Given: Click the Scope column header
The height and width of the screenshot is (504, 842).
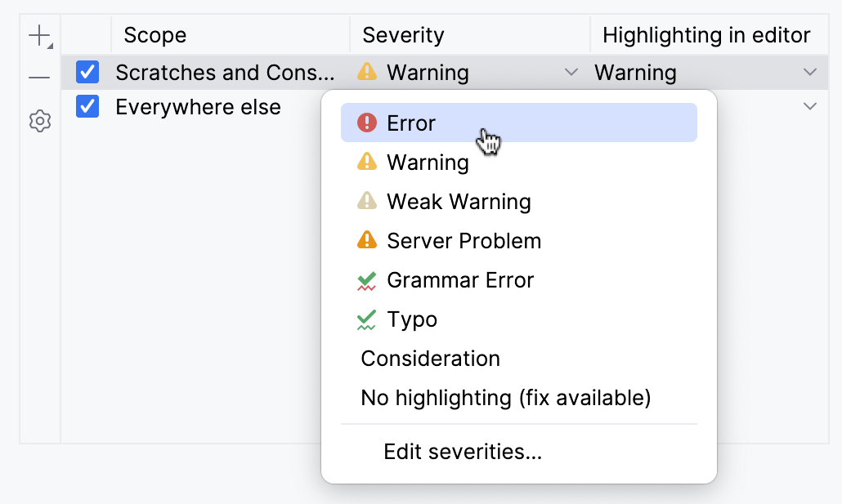Looking at the screenshot, I should (155, 35).
